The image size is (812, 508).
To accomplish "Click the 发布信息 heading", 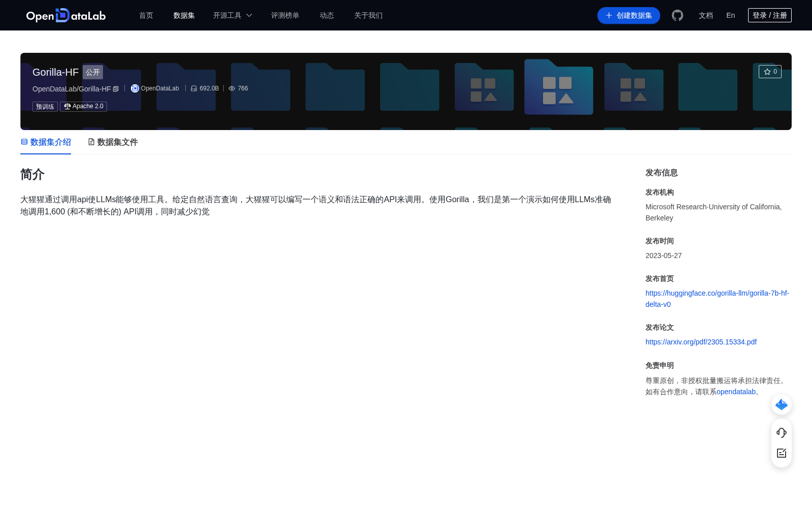I will point(662,173).
